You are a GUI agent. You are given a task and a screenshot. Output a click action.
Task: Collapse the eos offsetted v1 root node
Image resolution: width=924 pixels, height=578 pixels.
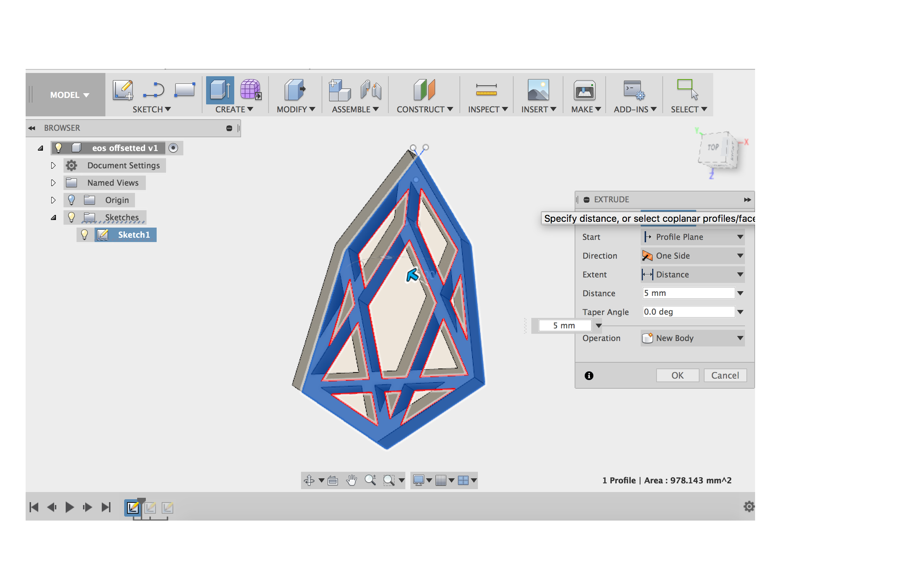pyautogui.click(x=40, y=148)
